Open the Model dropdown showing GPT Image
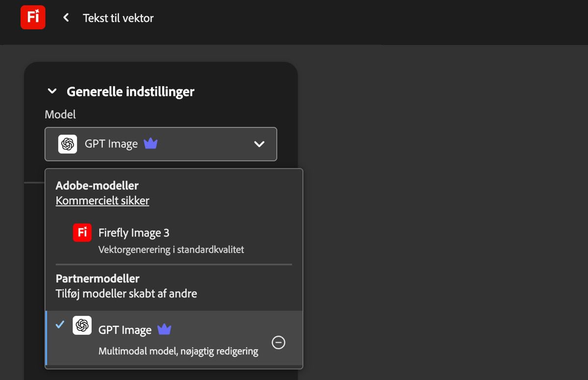This screenshot has width=588, height=380. (x=161, y=144)
